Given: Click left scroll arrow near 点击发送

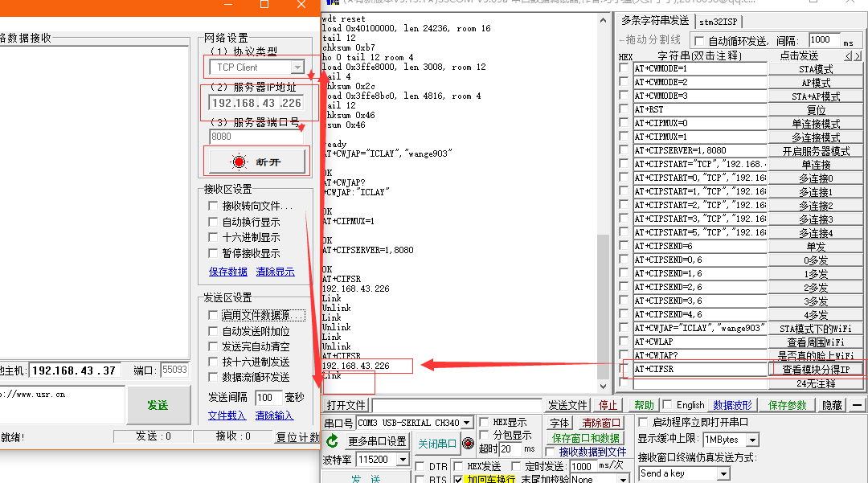Looking at the screenshot, I should [846, 55].
